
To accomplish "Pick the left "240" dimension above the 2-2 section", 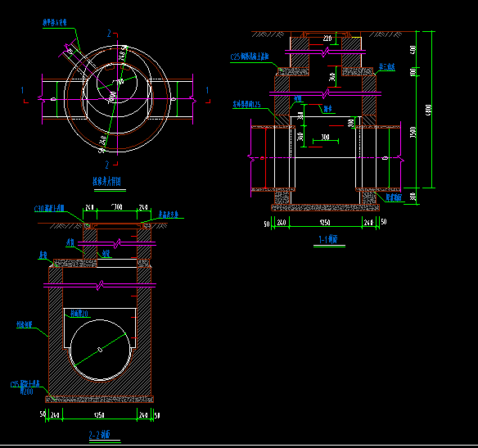I will [89, 207].
